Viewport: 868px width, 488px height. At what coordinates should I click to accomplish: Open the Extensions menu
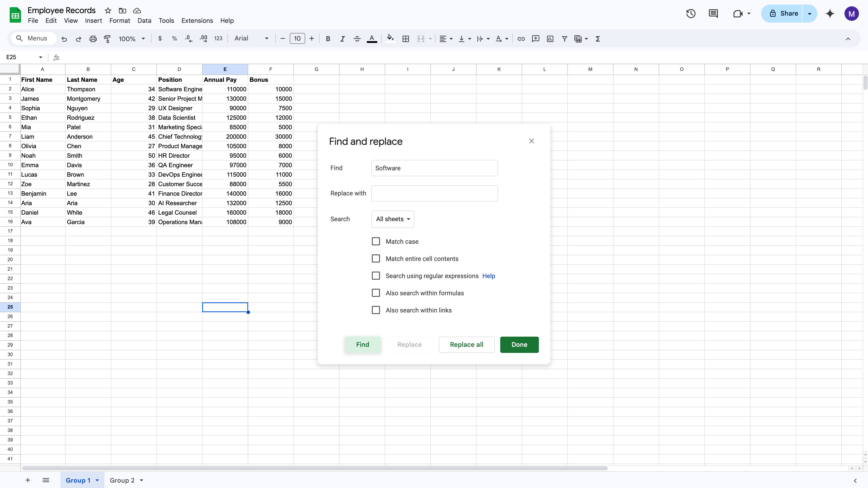(x=197, y=21)
